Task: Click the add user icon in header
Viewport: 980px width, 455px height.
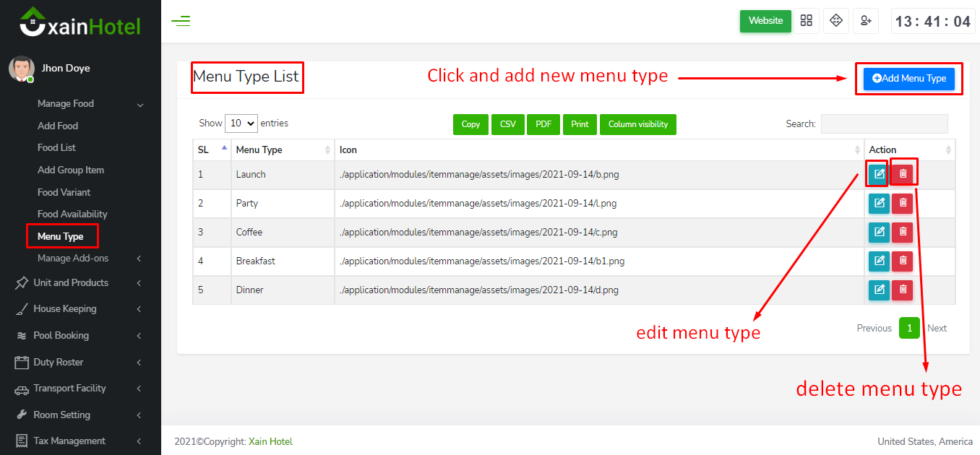Action: [x=865, y=21]
